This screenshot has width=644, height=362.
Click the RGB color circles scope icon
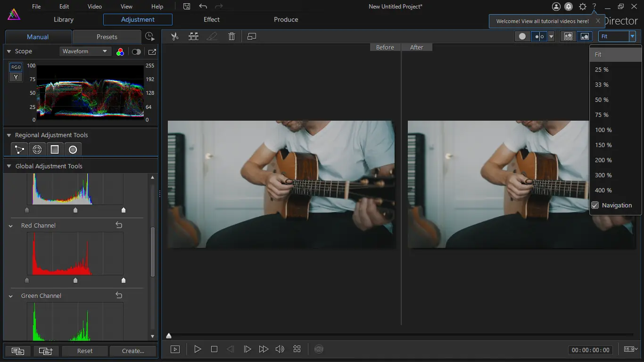pyautogui.click(x=120, y=52)
